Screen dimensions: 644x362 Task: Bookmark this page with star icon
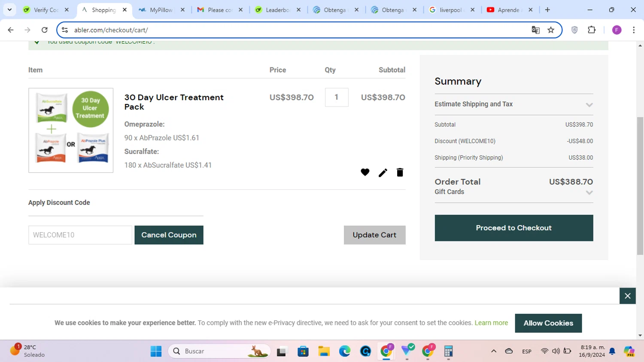pos(551,30)
